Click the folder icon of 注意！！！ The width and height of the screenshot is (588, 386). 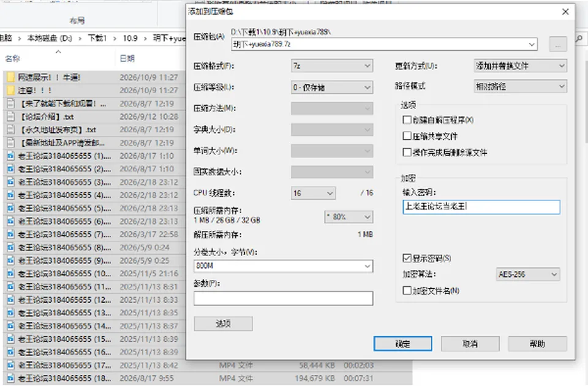[x=11, y=91]
